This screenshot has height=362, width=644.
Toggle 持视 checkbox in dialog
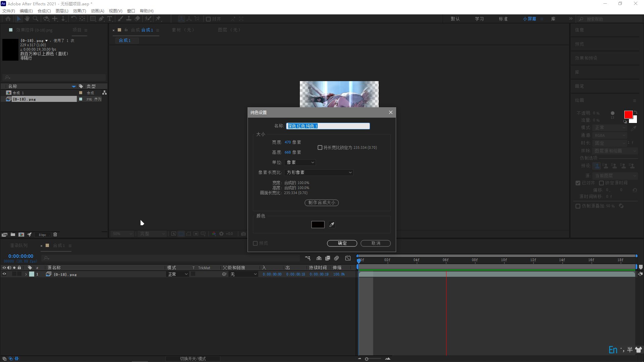pyautogui.click(x=255, y=243)
